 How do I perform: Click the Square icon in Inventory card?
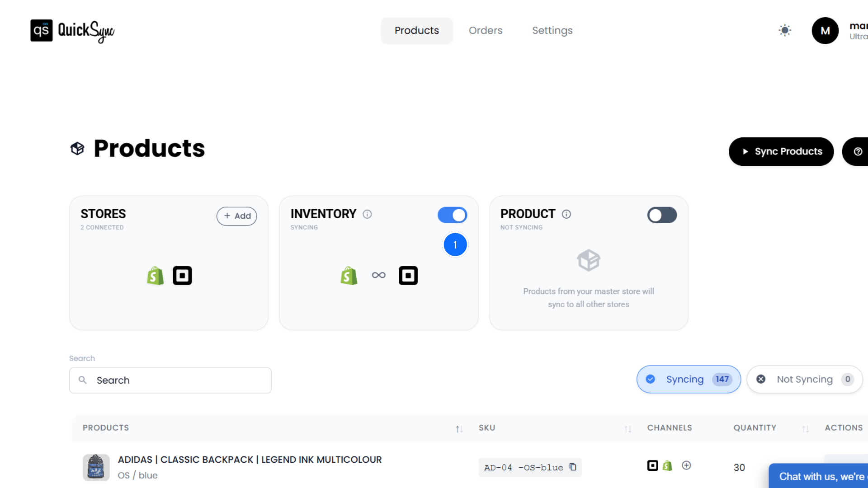click(408, 276)
